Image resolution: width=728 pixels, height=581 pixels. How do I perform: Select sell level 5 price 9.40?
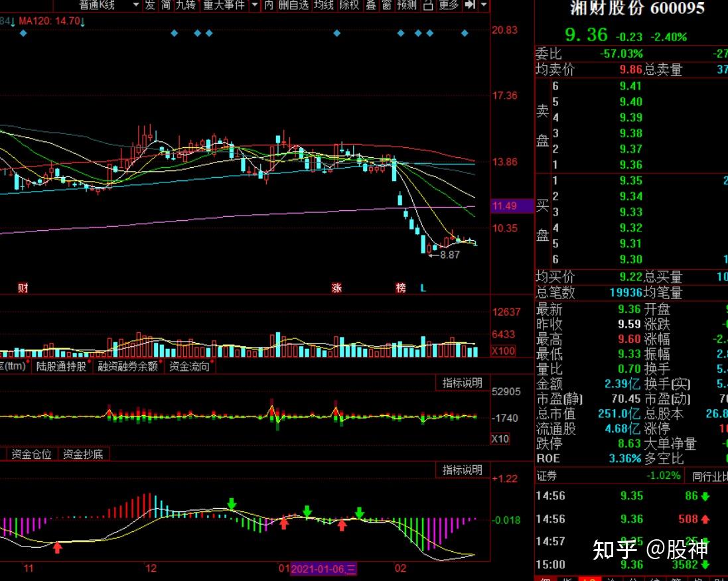[630, 101]
